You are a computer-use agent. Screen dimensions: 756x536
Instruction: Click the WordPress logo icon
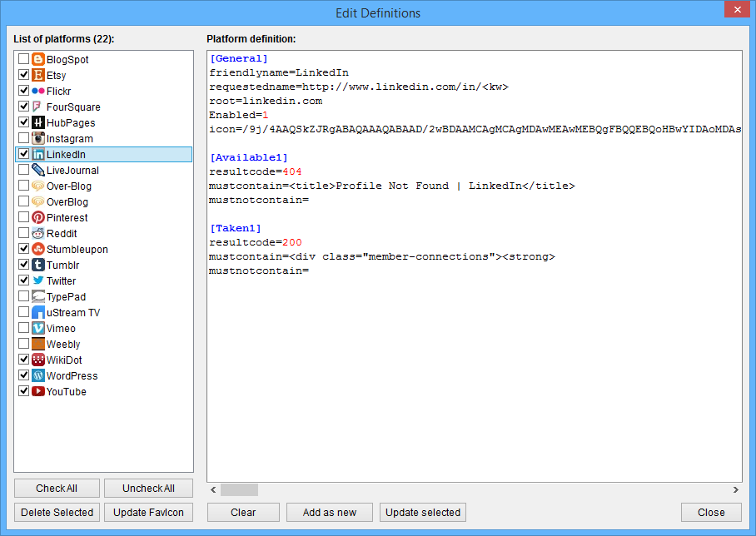[x=37, y=376]
